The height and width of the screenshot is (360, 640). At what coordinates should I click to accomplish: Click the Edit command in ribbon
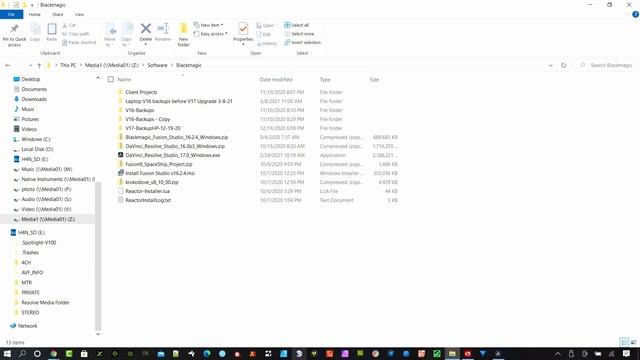pos(264,34)
